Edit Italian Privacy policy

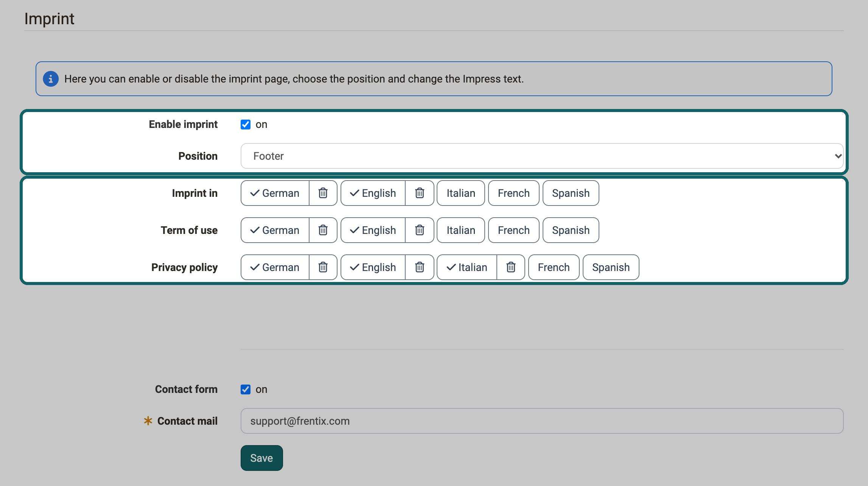(x=467, y=267)
